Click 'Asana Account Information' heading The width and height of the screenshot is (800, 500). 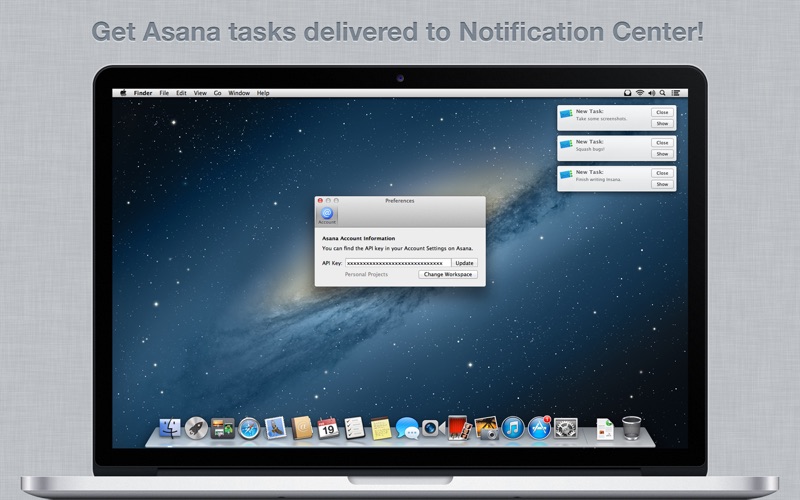pos(359,238)
